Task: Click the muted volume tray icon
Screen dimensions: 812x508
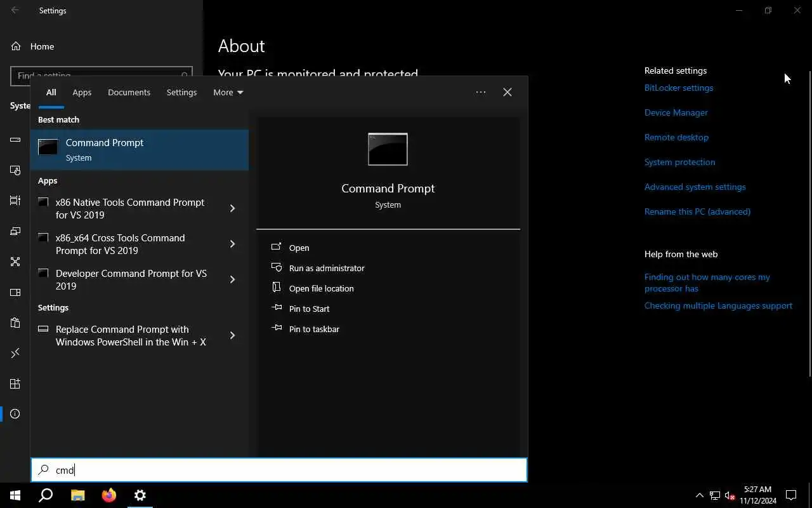Action: 730,495
